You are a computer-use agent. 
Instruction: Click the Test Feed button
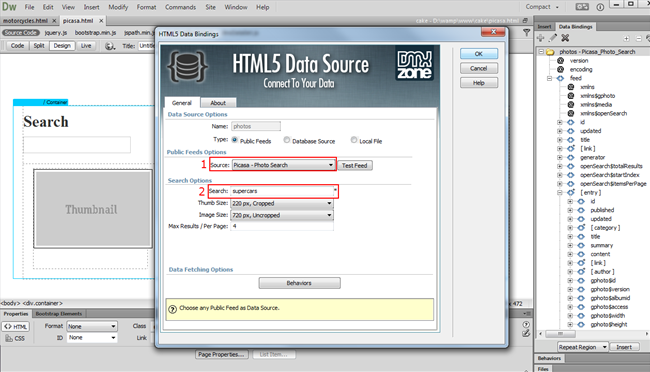click(x=355, y=165)
